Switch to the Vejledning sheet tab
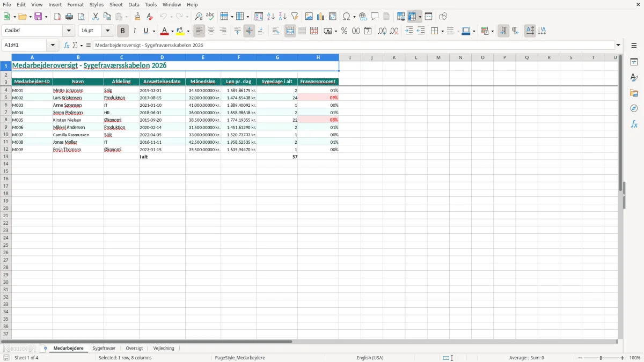 point(164,348)
